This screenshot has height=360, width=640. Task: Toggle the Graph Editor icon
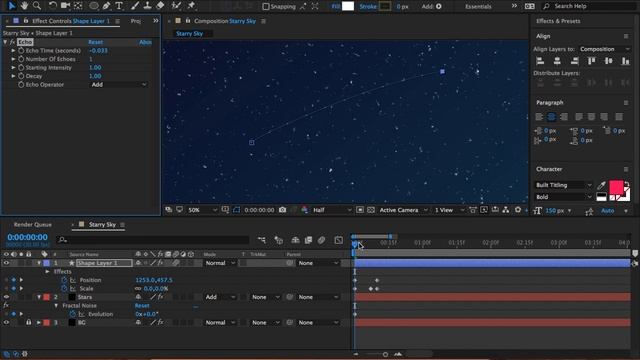click(x=338, y=240)
